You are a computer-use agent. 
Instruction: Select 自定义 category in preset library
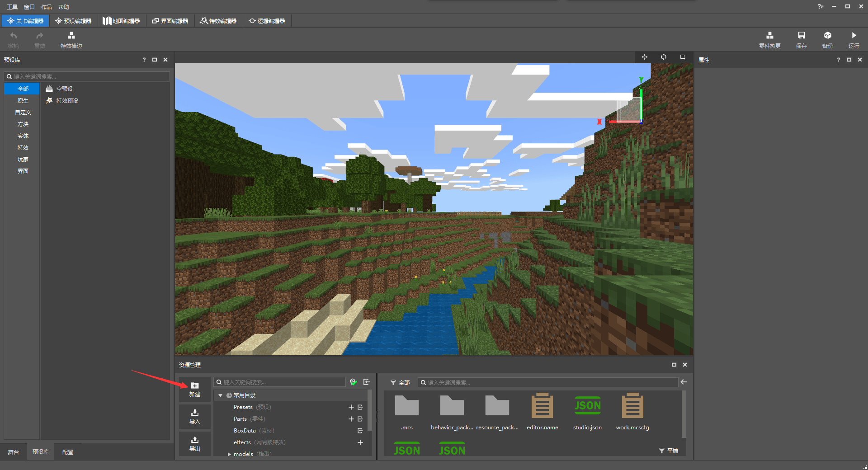point(23,112)
